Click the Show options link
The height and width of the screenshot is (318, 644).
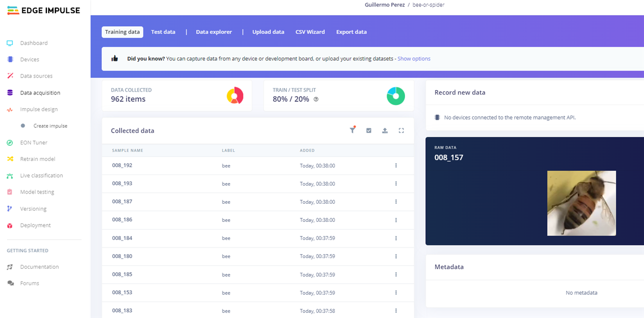pyautogui.click(x=414, y=58)
